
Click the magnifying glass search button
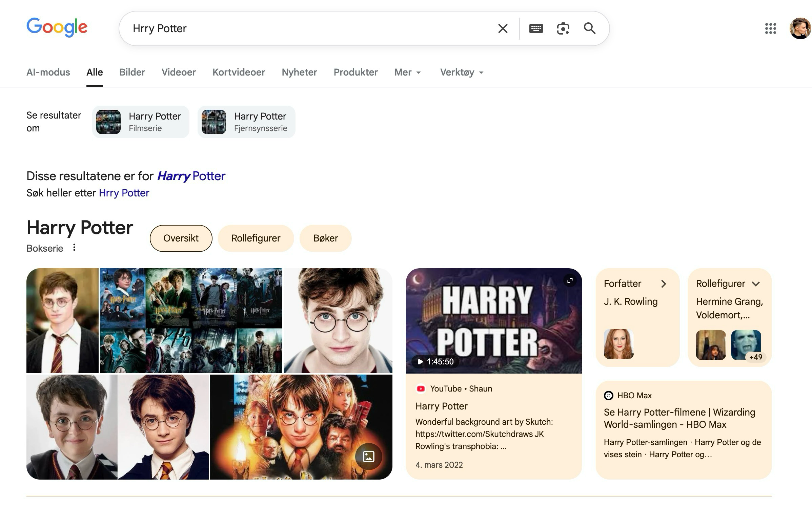pyautogui.click(x=590, y=28)
